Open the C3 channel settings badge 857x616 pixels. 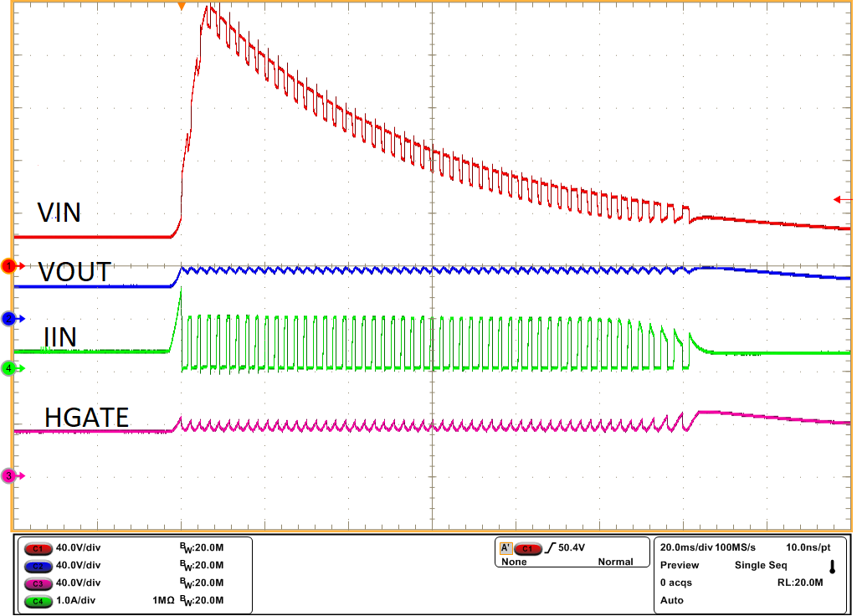tap(38, 583)
